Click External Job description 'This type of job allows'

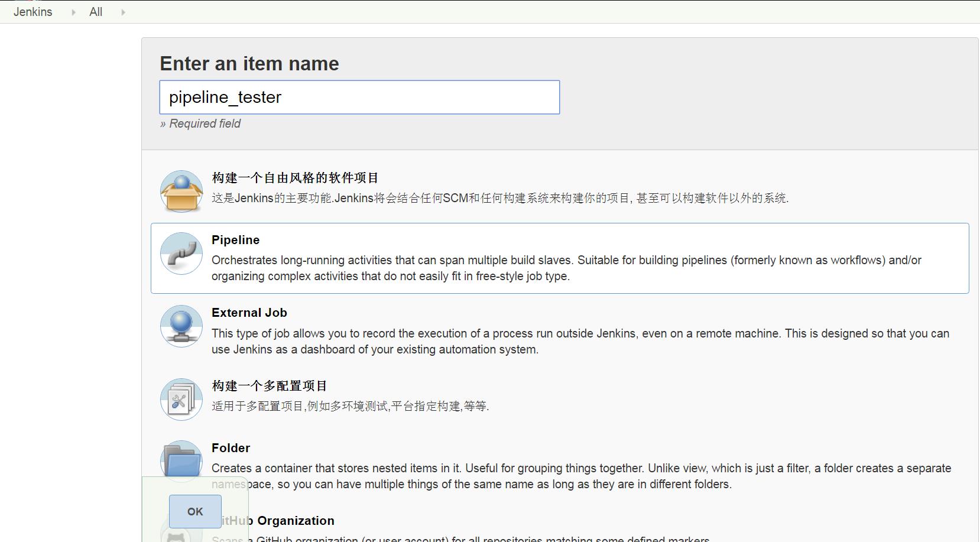580,342
